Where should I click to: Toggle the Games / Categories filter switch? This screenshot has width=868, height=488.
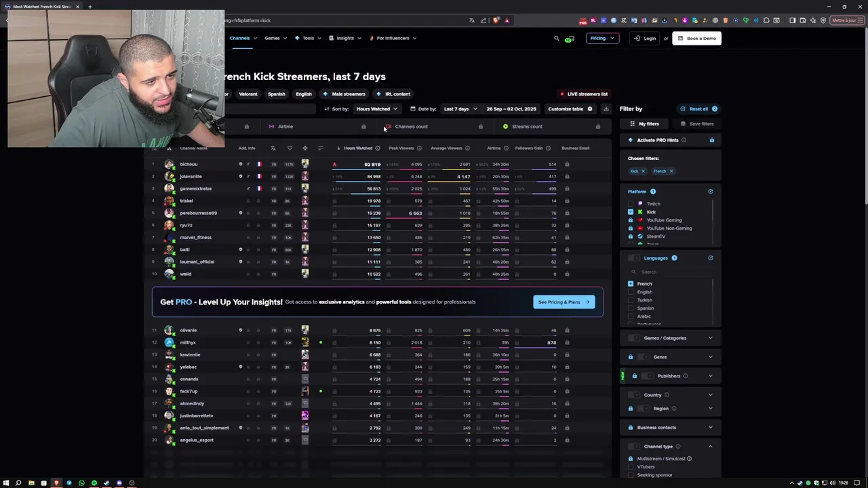click(x=633, y=338)
